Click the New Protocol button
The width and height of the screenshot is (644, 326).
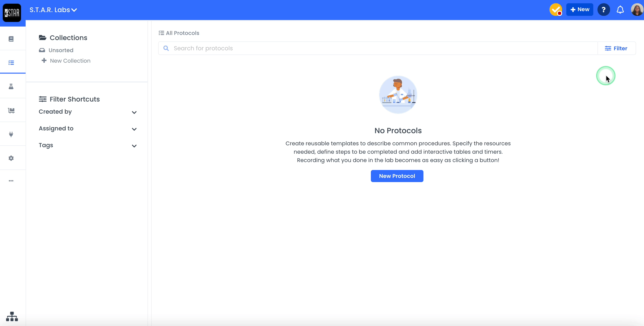397,176
